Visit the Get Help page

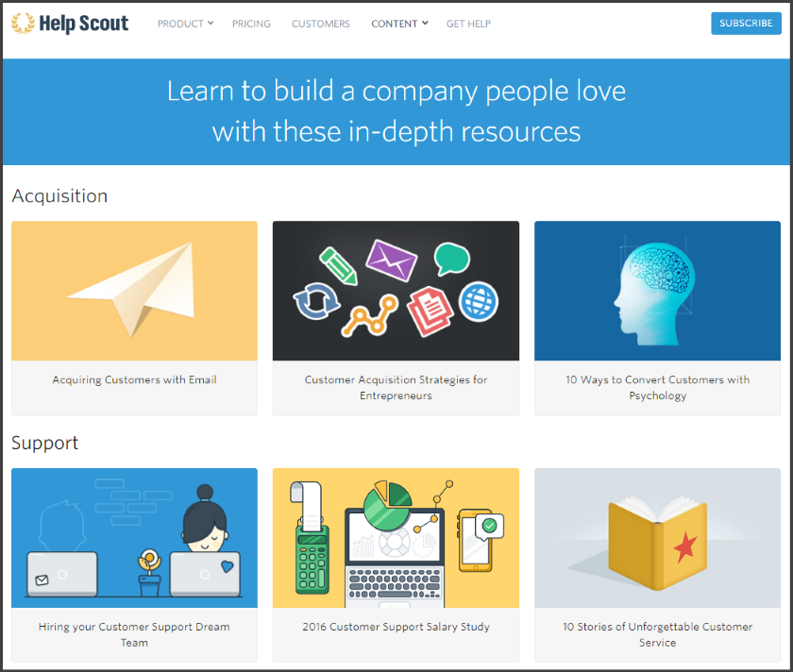[x=468, y=24]
